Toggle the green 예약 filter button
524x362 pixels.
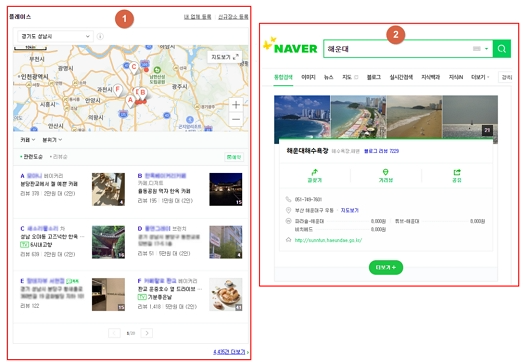coord(234,157)
